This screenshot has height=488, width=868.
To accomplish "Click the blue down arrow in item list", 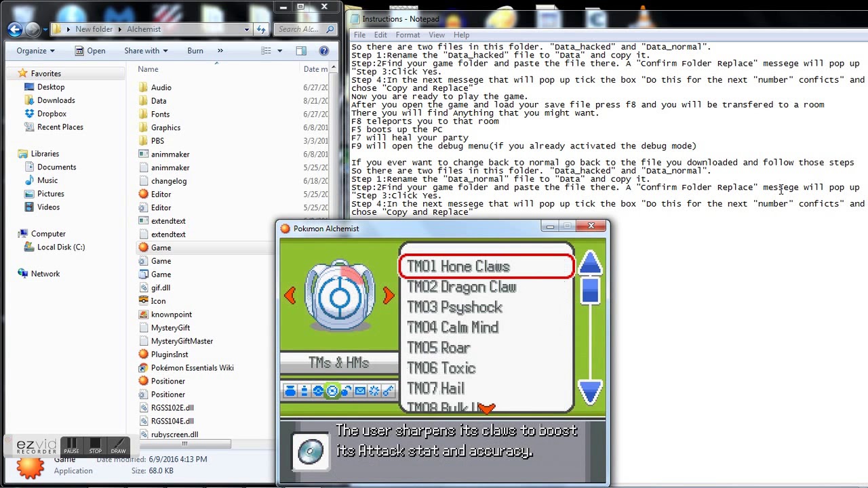I will (590, 392).
